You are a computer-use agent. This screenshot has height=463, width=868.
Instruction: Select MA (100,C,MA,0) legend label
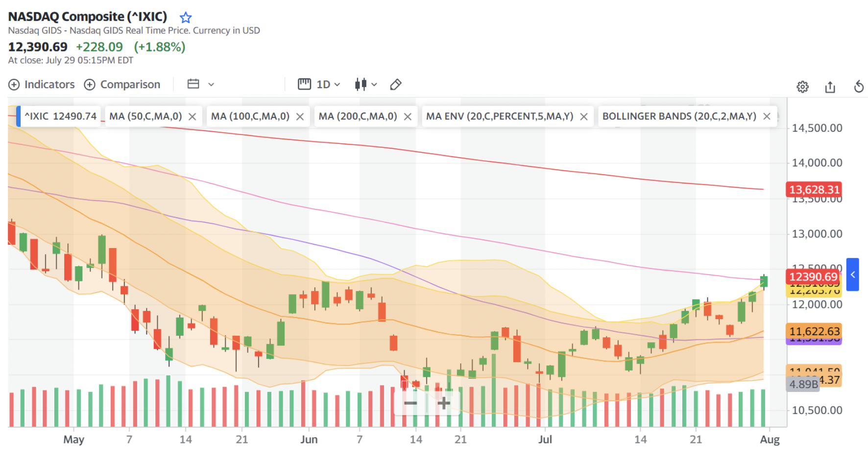250,116
